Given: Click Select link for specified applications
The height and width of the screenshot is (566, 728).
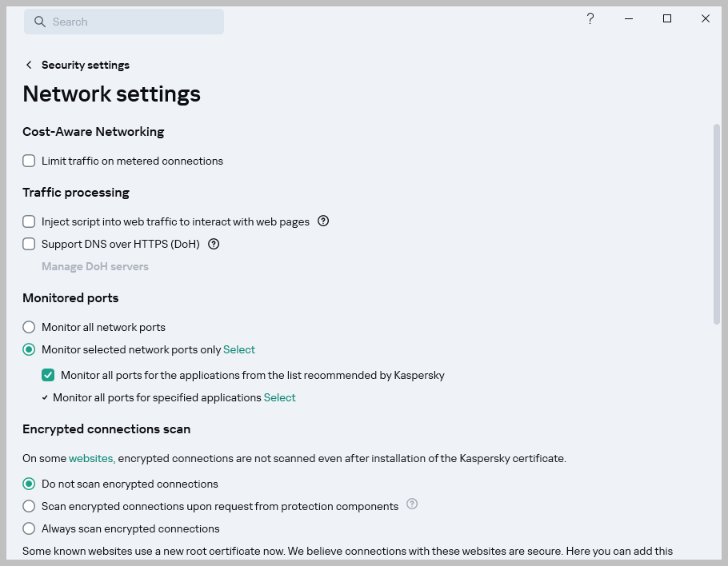Looking at the screenshot, I should 280,397.
